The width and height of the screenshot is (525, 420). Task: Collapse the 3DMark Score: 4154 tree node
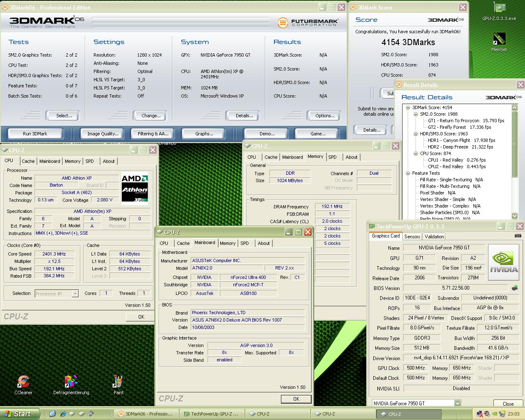click(x=408, y=107)
